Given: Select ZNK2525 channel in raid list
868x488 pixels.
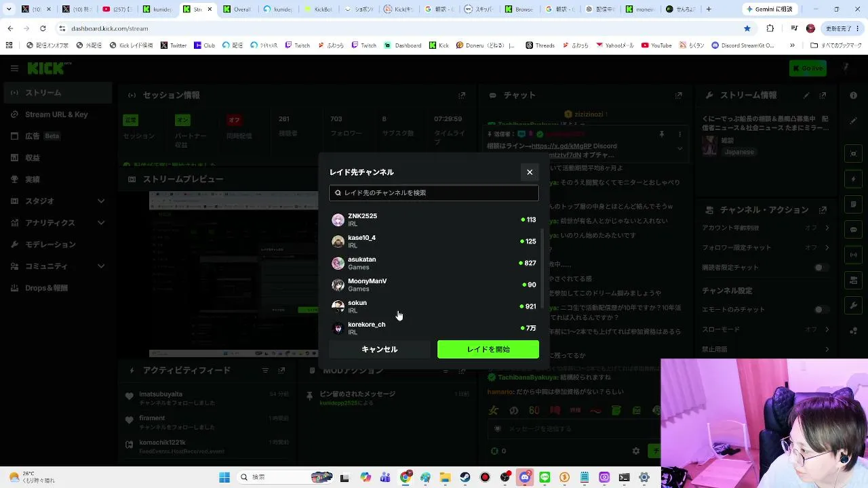Looking at the screenshot, I should pos(434,220).
